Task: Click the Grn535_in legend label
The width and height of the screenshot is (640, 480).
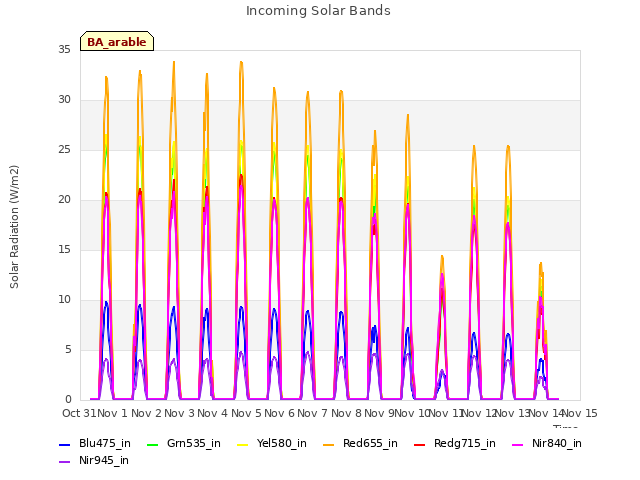Action: point(194,443)
